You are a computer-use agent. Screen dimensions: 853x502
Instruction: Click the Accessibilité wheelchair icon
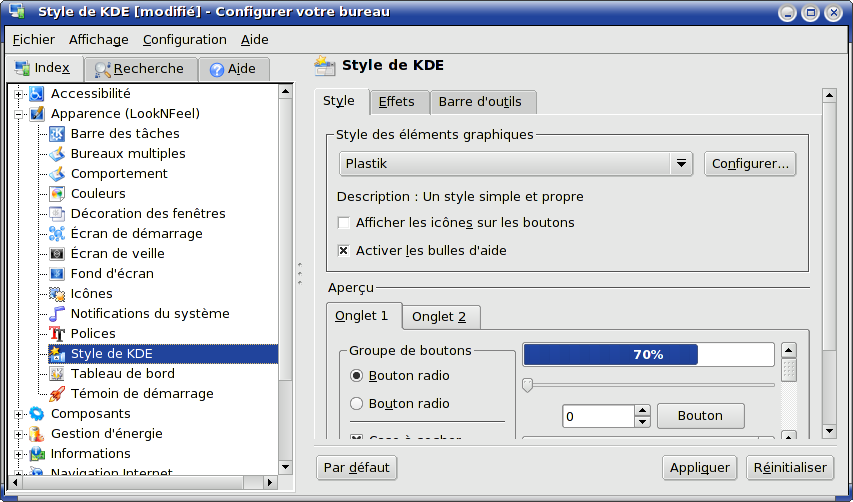[36, 94]
